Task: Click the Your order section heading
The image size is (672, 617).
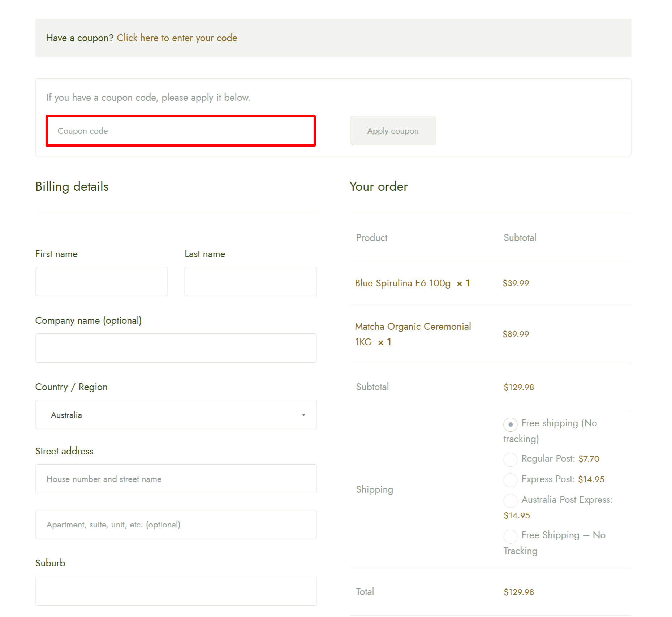Action: pyautogui.click(x=378, y=186)
